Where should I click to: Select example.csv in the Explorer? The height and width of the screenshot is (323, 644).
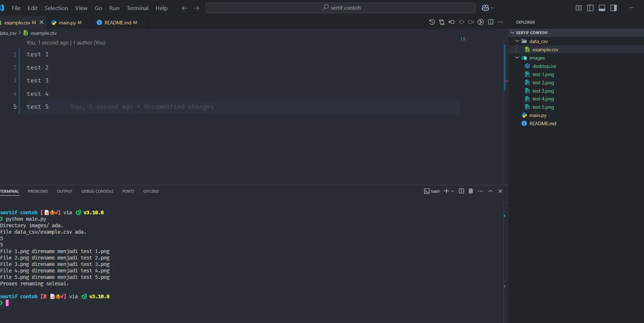click(x=545, y=50)
